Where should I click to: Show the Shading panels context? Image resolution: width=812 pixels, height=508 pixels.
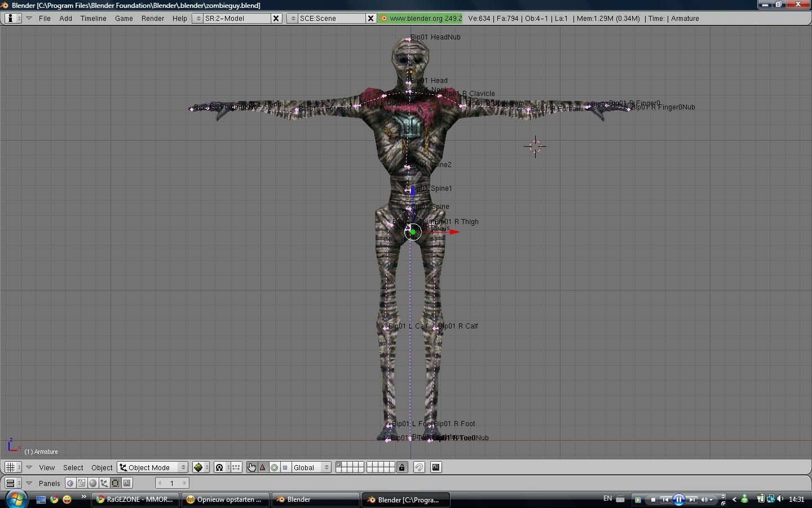coord(93,483)
